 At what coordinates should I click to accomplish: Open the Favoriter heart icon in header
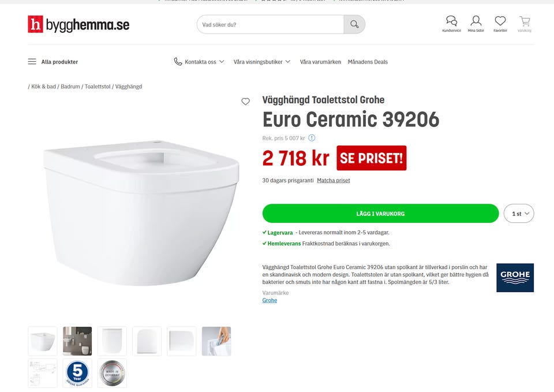(x=500, y=22)
